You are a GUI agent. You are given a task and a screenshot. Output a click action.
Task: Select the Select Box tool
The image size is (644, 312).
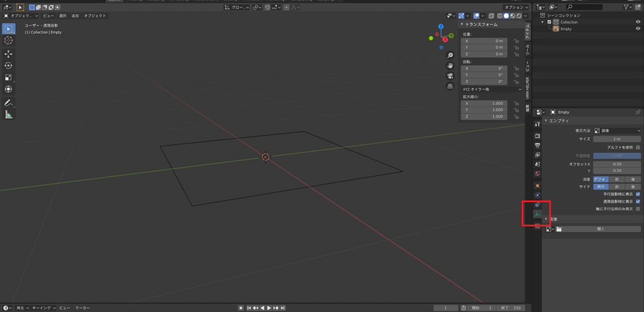click(x=9, y=28)
